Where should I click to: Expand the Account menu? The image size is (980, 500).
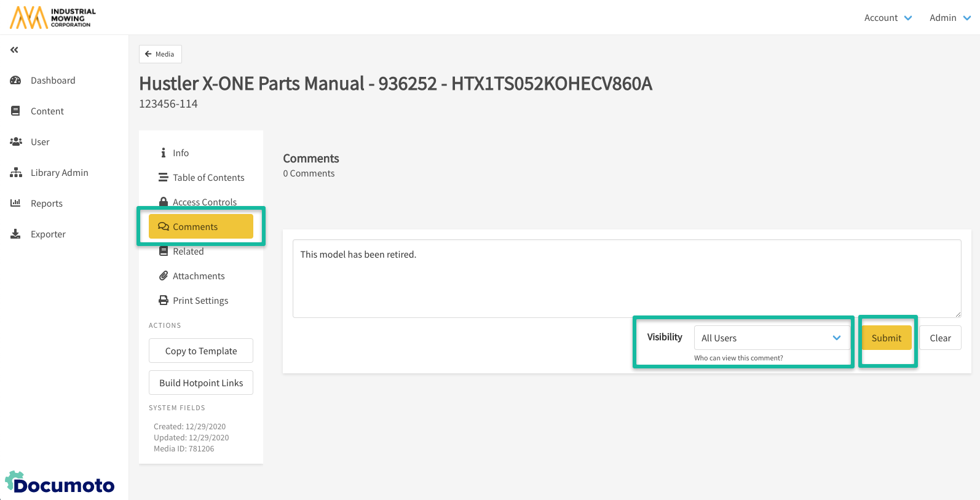pos(888,18)
